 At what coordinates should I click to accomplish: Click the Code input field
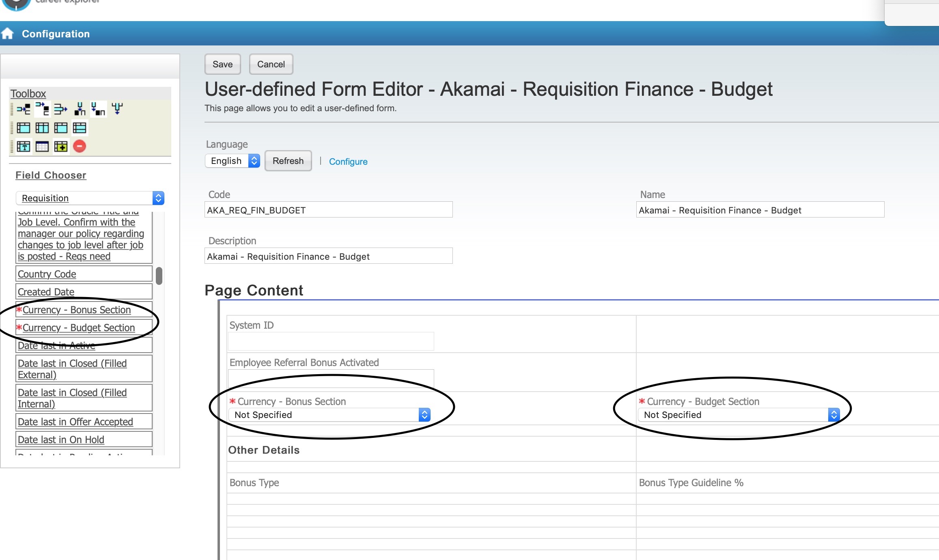pos(329,210)
